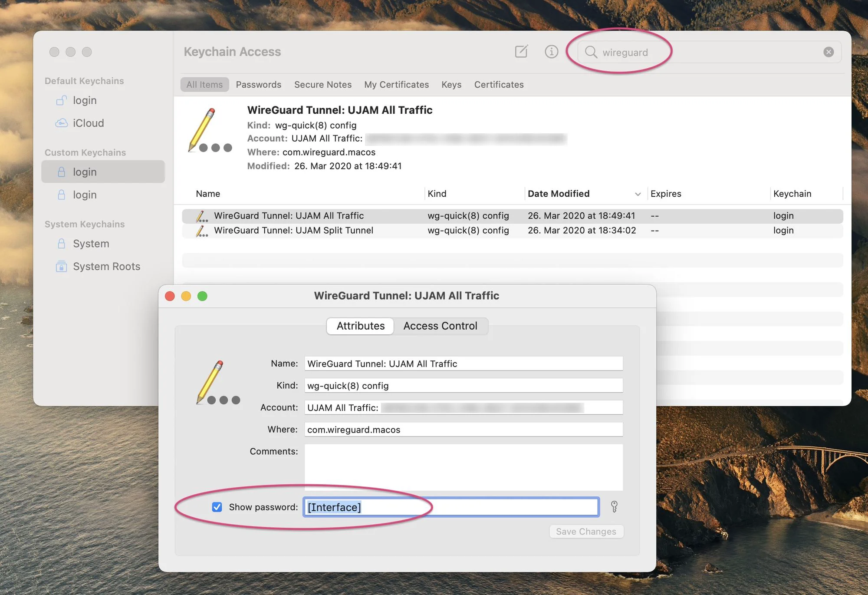The image size is (868, 595).
Task: Switch to Access Control tab
Action: (x=440, y=326)
